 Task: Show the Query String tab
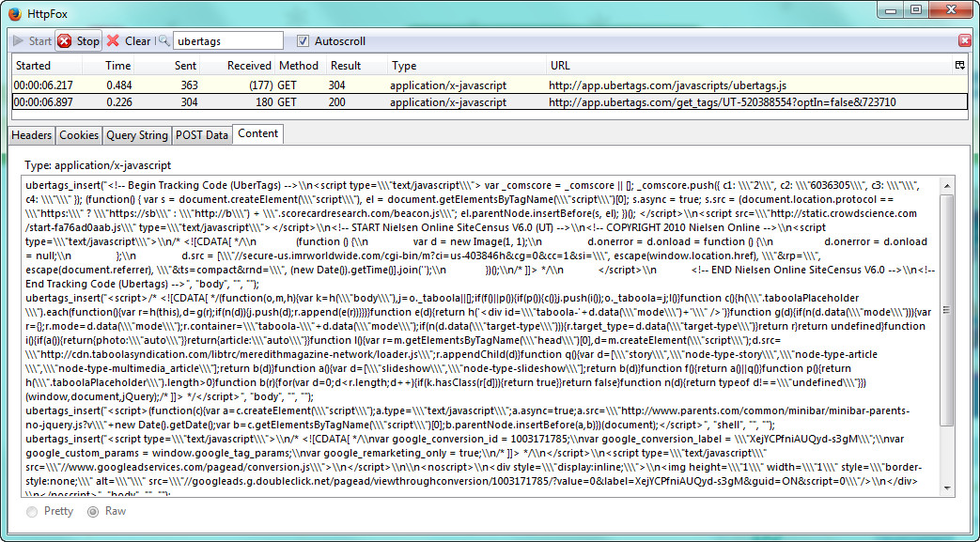click(x=136, y=135)
